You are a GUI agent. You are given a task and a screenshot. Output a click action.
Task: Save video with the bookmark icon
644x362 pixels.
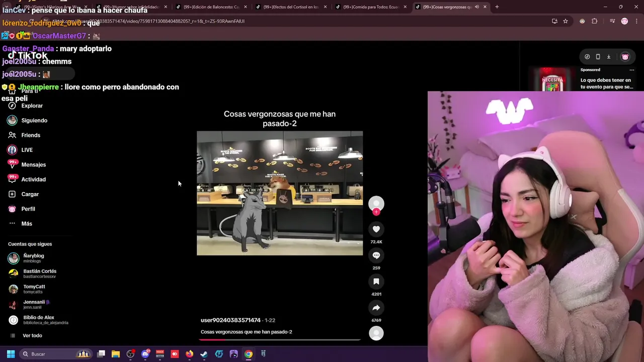click(x=376, y=282)
